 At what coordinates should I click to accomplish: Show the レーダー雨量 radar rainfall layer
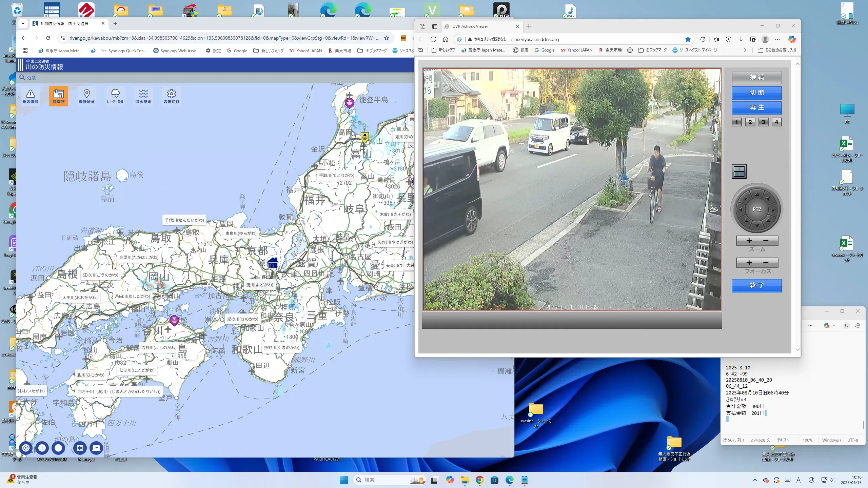(x=115, y=96)
